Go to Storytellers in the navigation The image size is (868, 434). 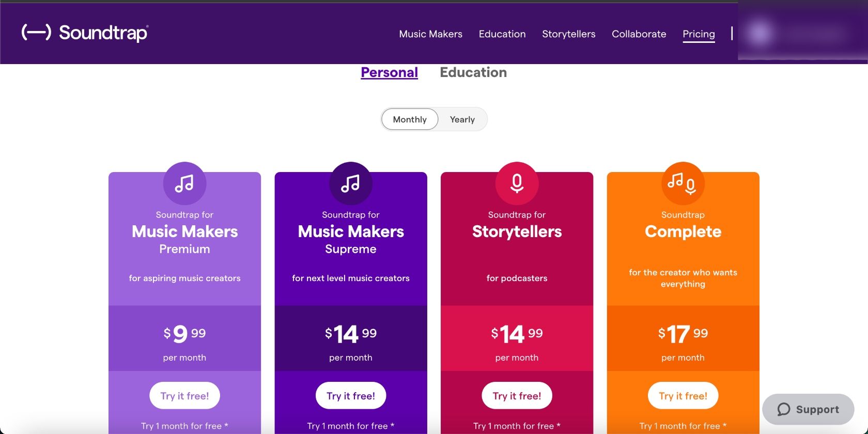pyautogui.click(x=569, y=34)
